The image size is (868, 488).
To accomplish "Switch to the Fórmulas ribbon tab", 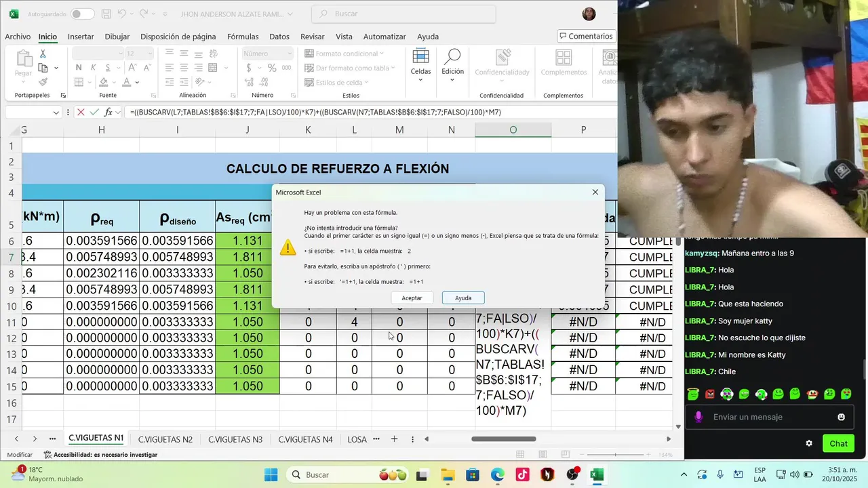I will click(x=243, y=37).
